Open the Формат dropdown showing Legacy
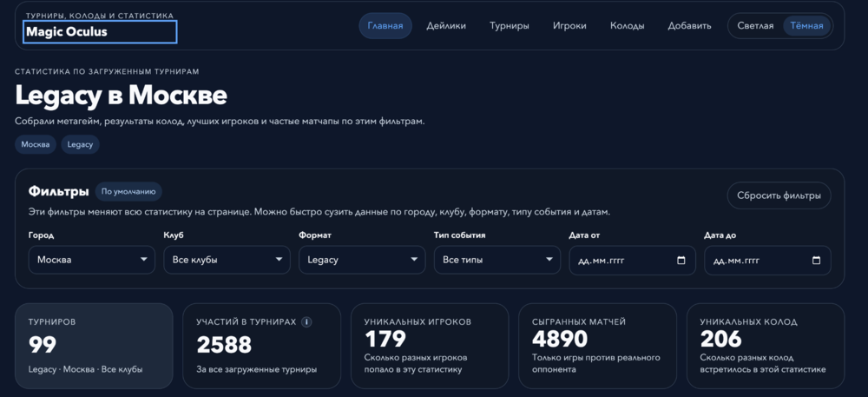868x397 pixels. (x=362, y=260)
